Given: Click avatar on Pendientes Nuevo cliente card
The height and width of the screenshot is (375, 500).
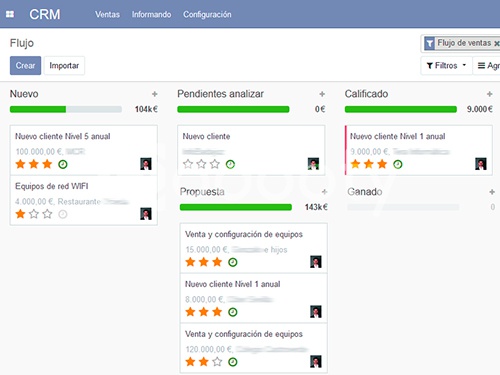Looking at the screenshot, I should point(313,164).
